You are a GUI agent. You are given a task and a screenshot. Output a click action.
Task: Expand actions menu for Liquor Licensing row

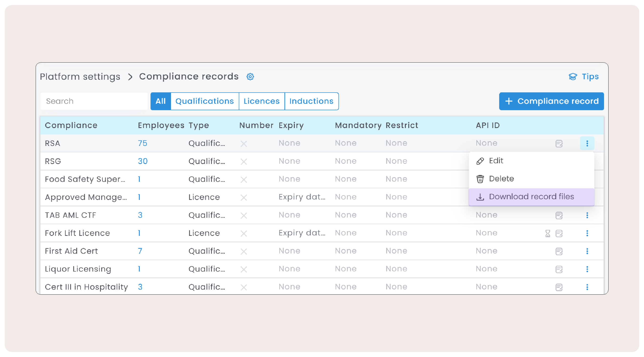pos(587,269)
